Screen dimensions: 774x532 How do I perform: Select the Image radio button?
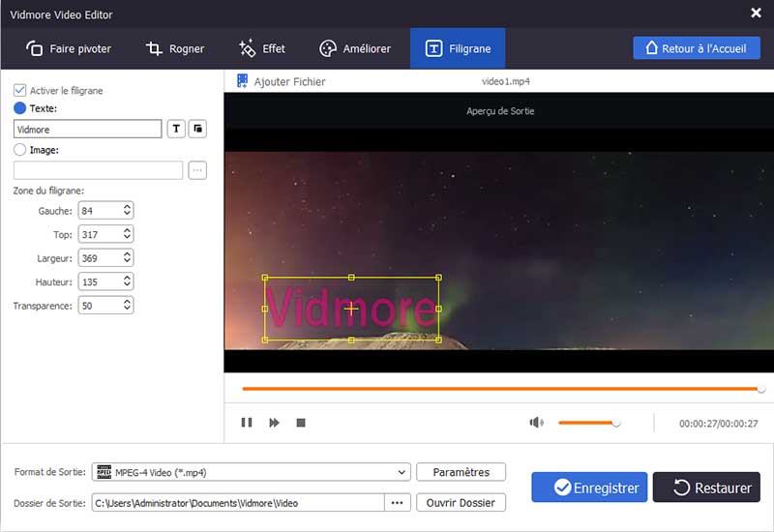point(20,150)
